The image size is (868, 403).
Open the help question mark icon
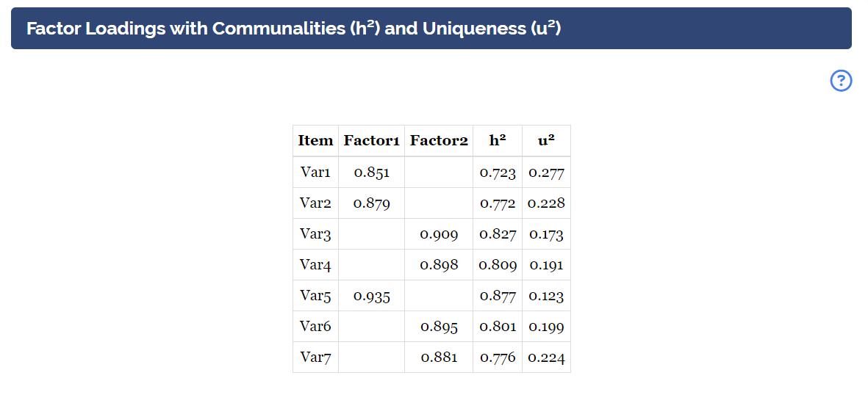pos(841,81)
